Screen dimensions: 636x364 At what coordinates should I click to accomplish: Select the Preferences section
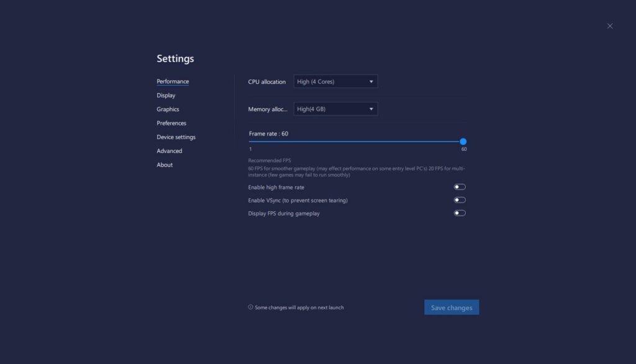point(171,123)
